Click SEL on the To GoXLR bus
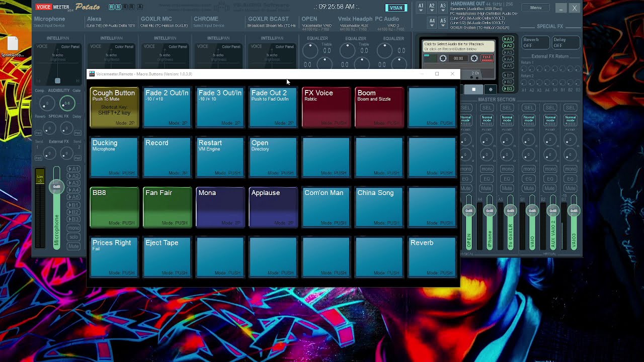This screenshot has height=362, width=644. (508, 108)
